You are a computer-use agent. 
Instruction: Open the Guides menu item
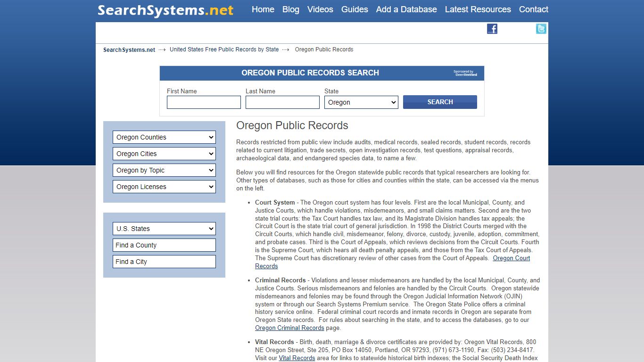pos(355,9)
